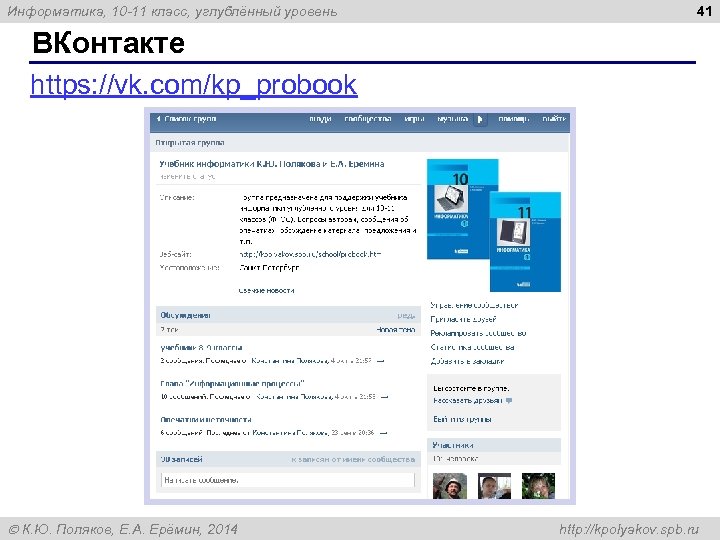Click 'ред.' in the discussions header
Screen dimensions: 720x540
coord(406,316)
